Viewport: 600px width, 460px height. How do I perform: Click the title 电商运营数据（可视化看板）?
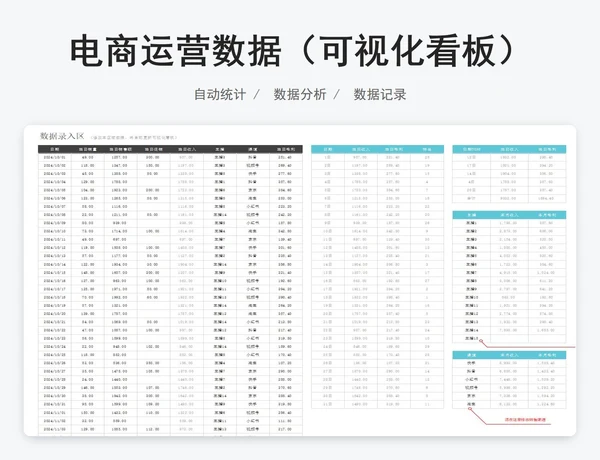click(292, 51)
